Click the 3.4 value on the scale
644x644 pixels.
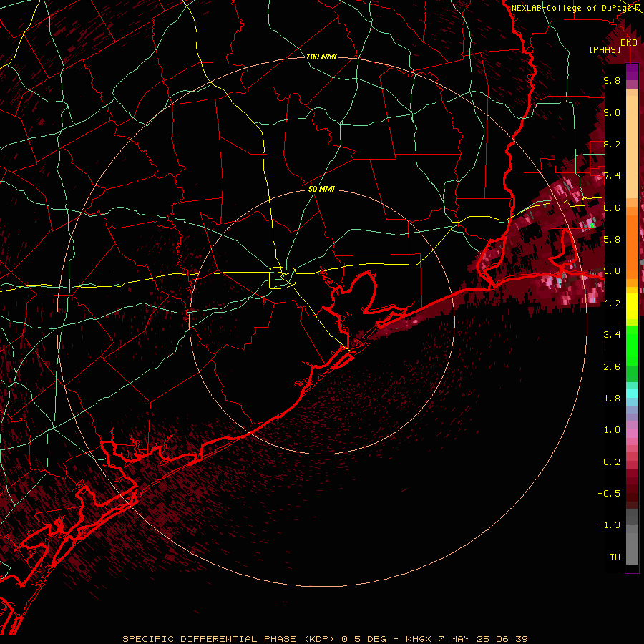[x=612, y=334]
